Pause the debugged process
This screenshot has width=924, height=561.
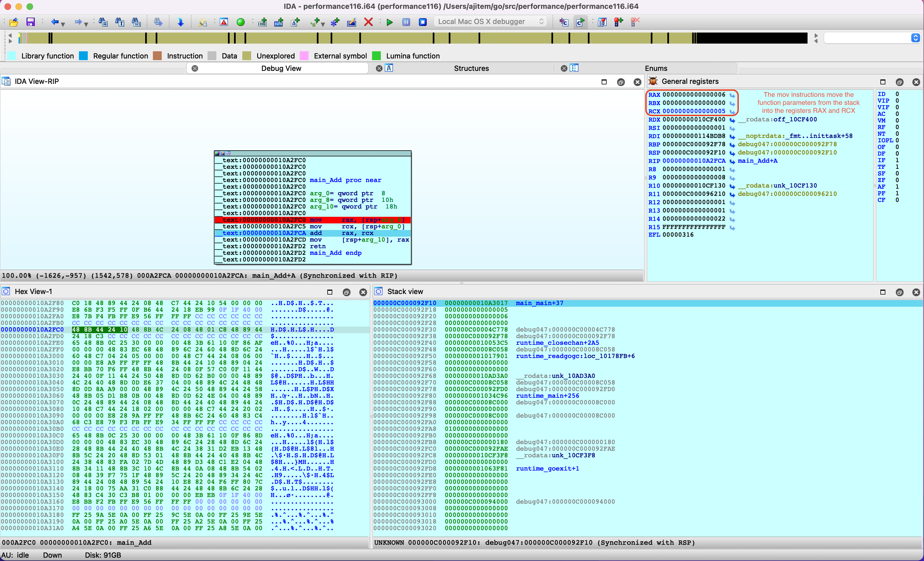tap(406, 22)
